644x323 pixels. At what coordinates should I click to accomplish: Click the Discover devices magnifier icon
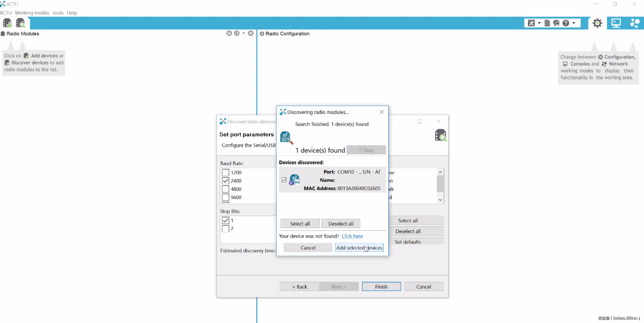pos(20,23)
